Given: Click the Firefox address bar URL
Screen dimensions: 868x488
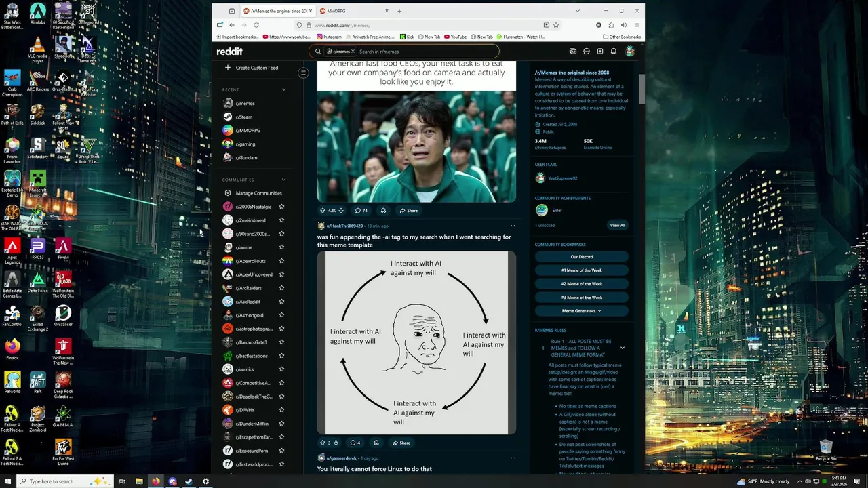Looking at the screenshot, I should [x=342, y=25].
